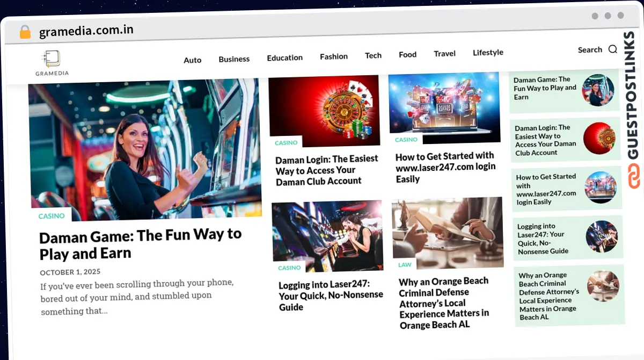
Task: Click the LAW category tag
Action: click(x=405, y=265)
